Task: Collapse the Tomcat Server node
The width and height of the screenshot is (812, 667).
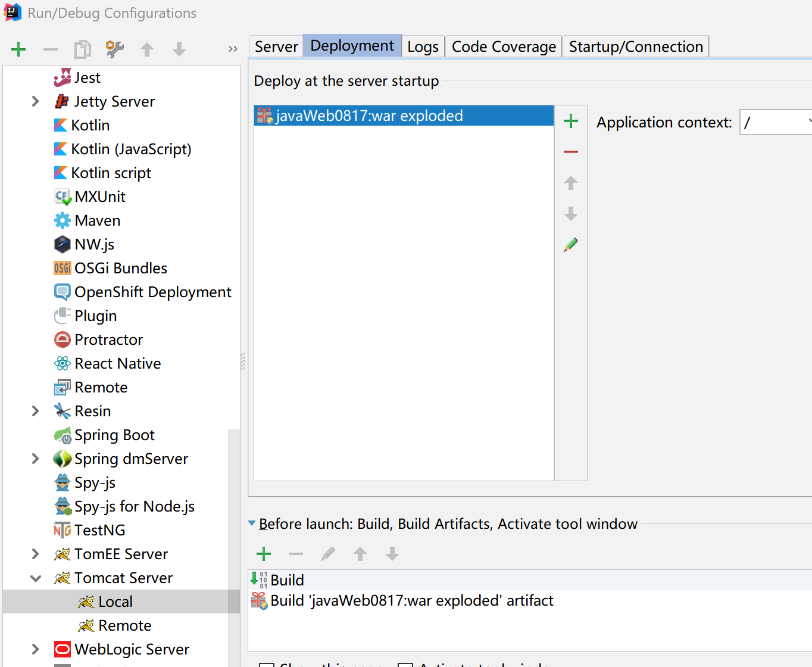Action: click(x=36, y=578)
